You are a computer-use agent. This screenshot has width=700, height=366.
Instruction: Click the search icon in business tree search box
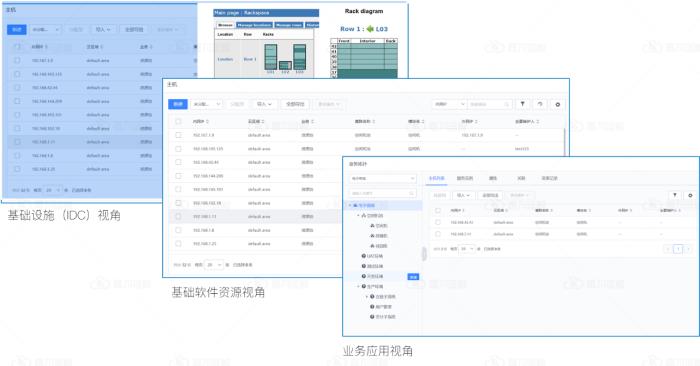click(412, 193)
